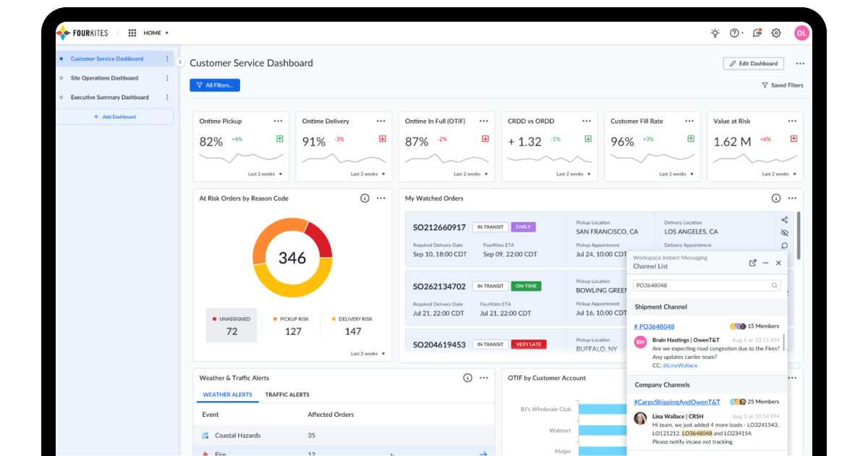Open the DL user profile avatar
Viewport: 868px width, 456px height.
tap(801, 33)
